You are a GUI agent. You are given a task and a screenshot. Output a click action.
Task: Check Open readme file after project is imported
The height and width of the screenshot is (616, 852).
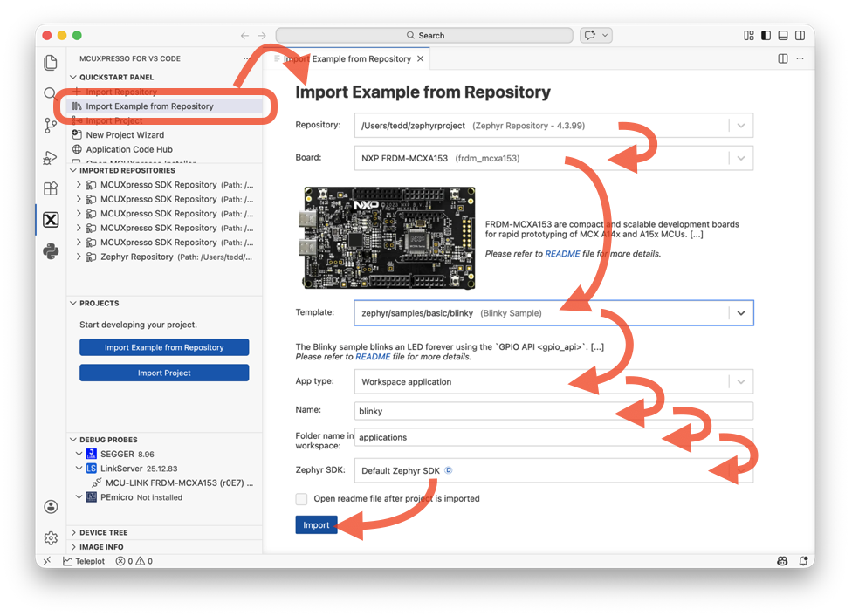301,499
